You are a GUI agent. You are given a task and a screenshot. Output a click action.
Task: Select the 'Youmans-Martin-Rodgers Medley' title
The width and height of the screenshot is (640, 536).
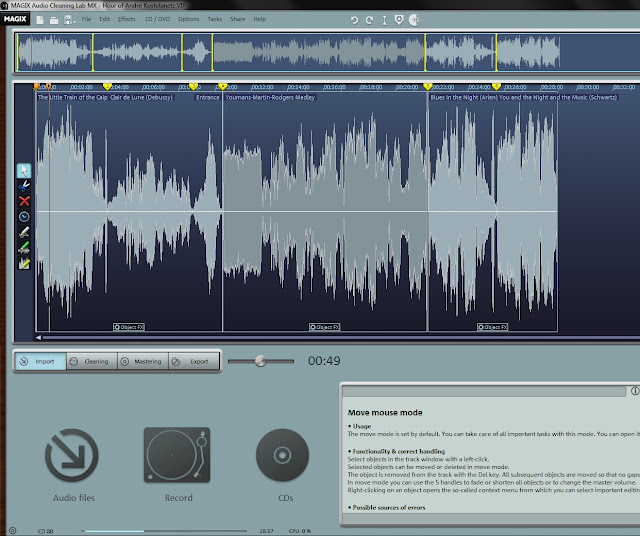coord(270,97)
